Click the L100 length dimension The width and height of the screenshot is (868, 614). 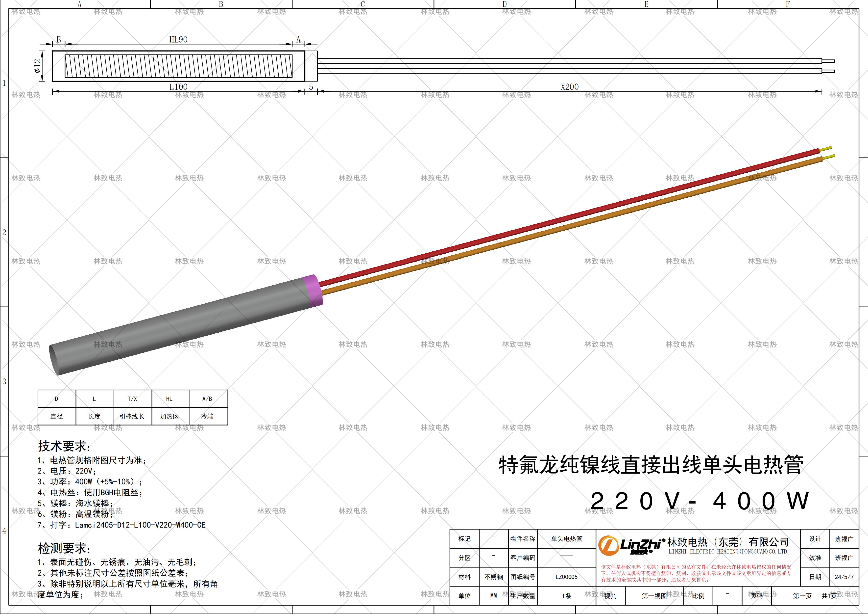(178, 87)
